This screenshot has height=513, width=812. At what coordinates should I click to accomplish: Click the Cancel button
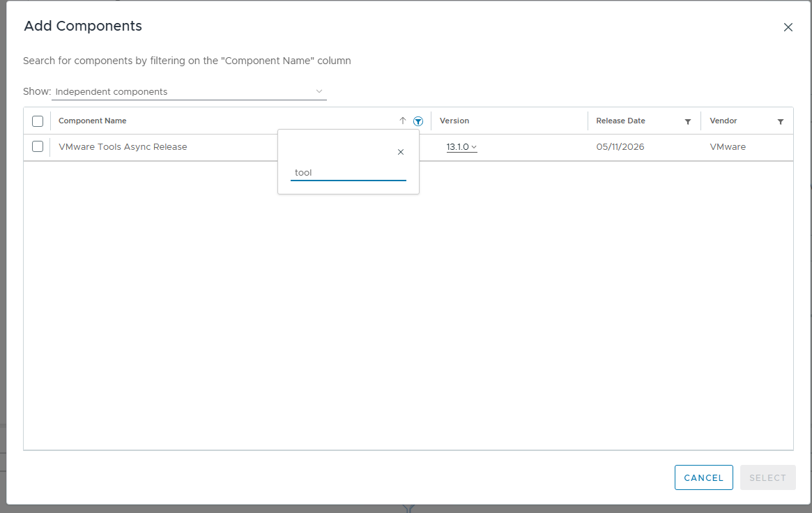703,477
